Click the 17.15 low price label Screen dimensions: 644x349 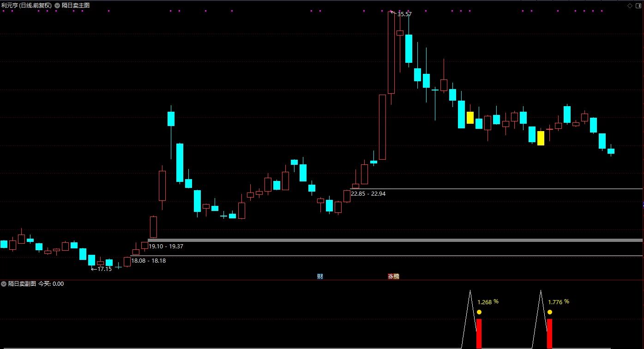105,269
